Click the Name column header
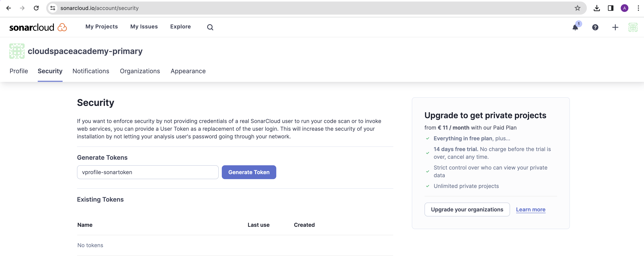The image size is (644, 266). click(x=85, y=225)
